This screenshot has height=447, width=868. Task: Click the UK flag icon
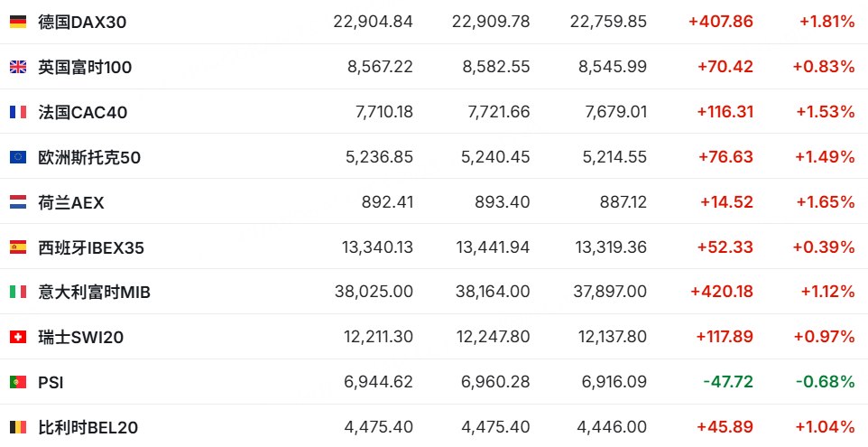[18, 67]
